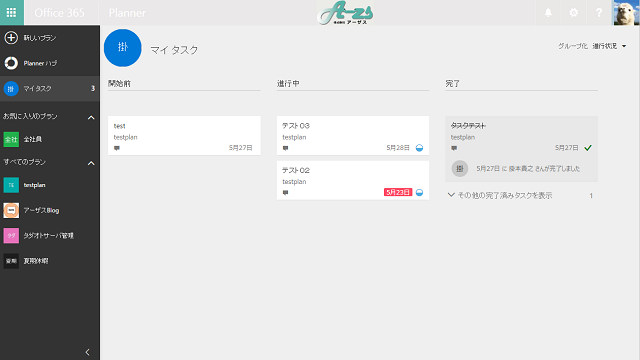This screenshot has width=640, height=360.
Task: Collapse the left sidebar with the arrow
Action: click(87, 352)
